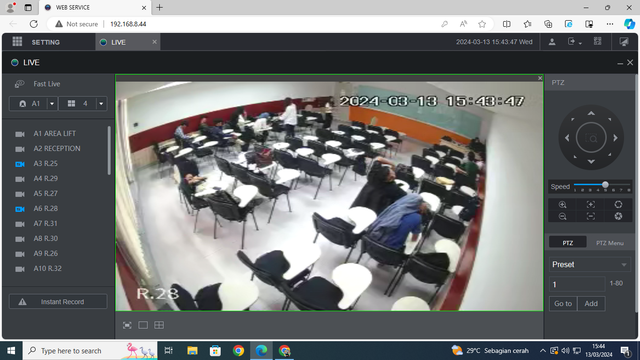Click PTZ iris close icon

[618, 216]
